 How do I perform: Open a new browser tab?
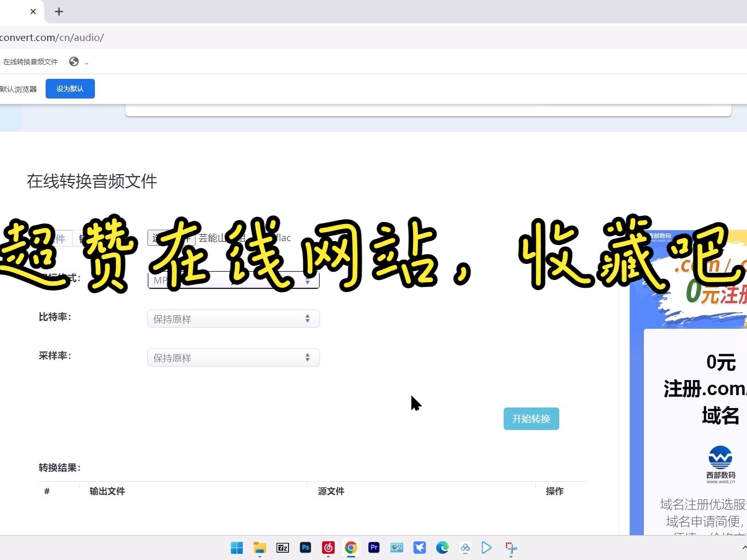tap(59, 11)
